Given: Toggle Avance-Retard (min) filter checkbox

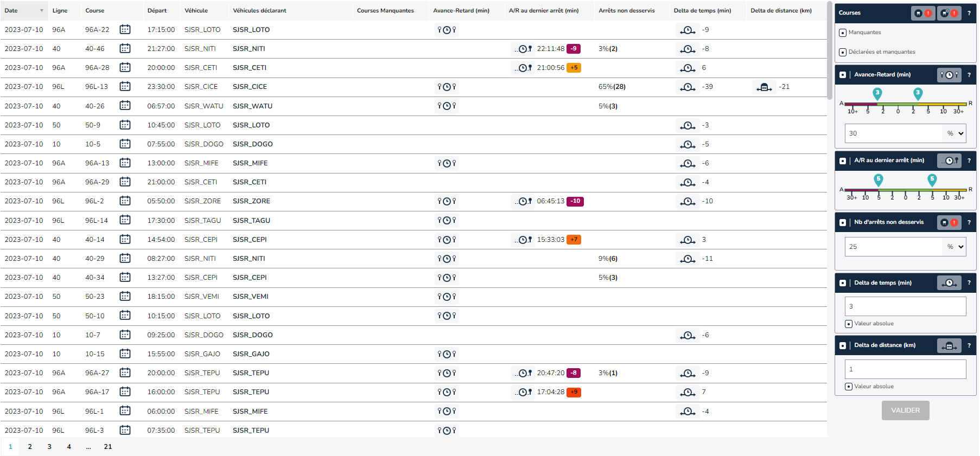Looking at the screenshot, I should click(x=843, y=75).
